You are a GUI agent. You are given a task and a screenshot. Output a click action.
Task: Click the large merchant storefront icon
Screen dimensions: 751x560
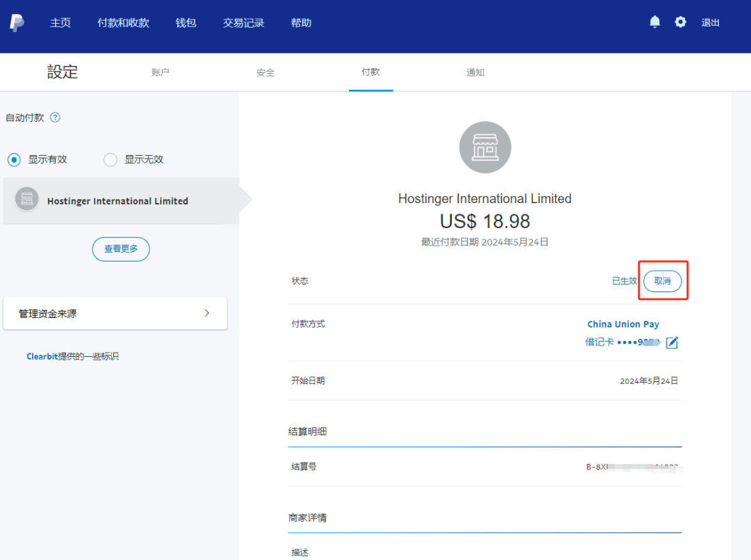(485, 147)
